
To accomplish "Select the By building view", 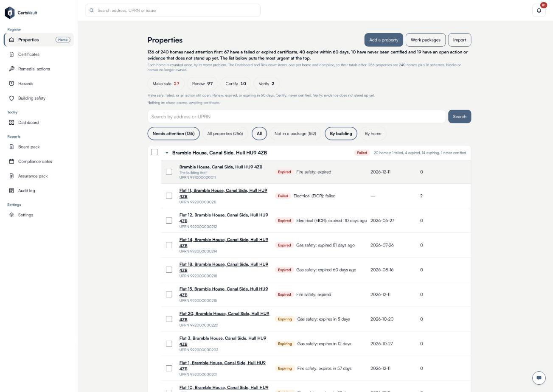I will click(x=341, y=134).
